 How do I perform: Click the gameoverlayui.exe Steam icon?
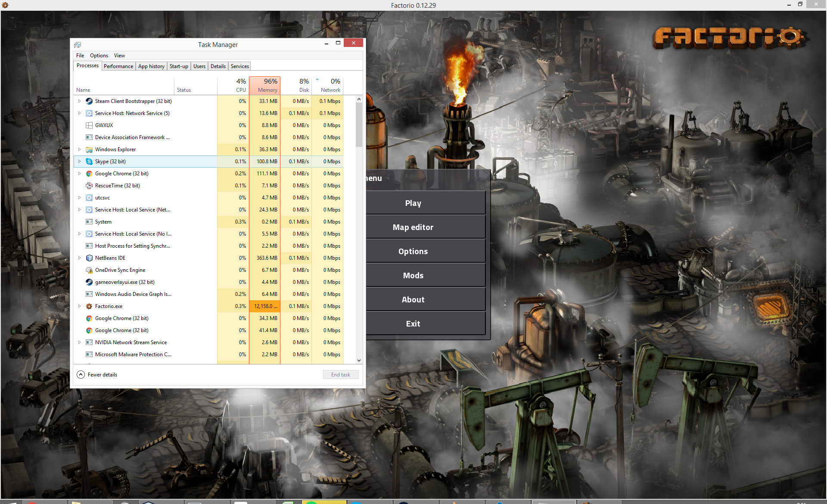click(89, 282)
